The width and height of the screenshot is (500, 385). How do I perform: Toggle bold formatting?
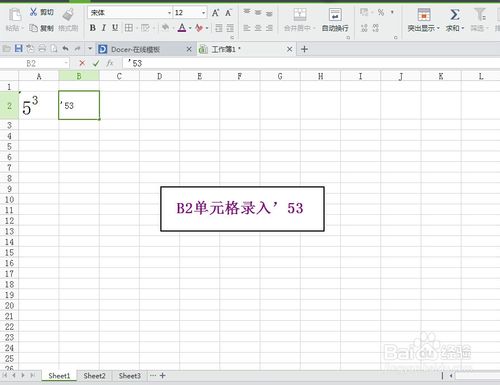click(93, 28)
